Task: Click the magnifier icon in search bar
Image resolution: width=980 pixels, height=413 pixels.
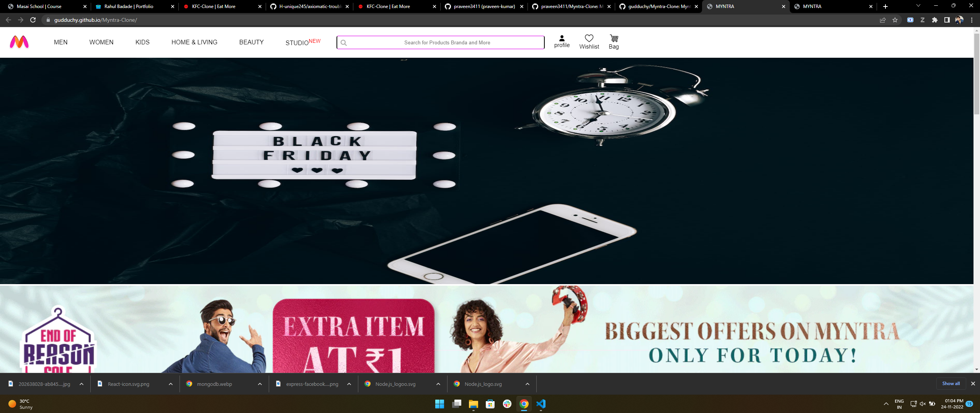Action: pos(344,43)
